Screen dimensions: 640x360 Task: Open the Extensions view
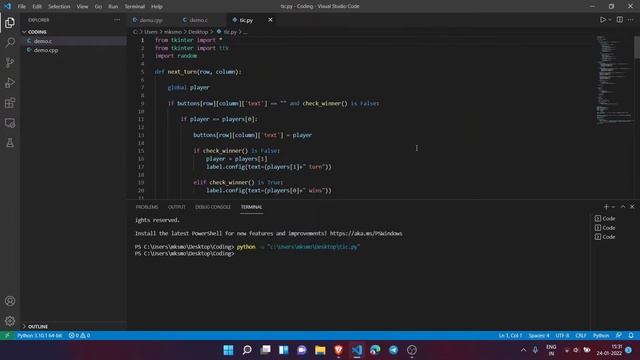click(10, 102)
